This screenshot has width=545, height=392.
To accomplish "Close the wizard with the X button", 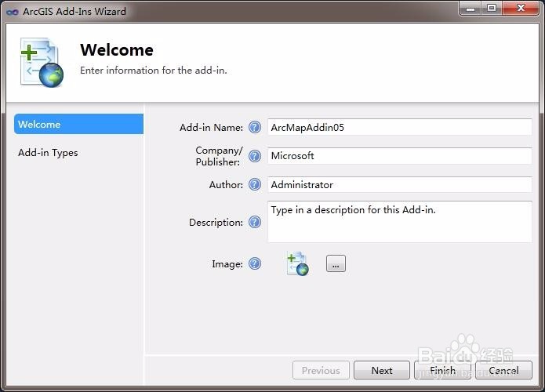I will pyautogui.click(x=521, y=9).
